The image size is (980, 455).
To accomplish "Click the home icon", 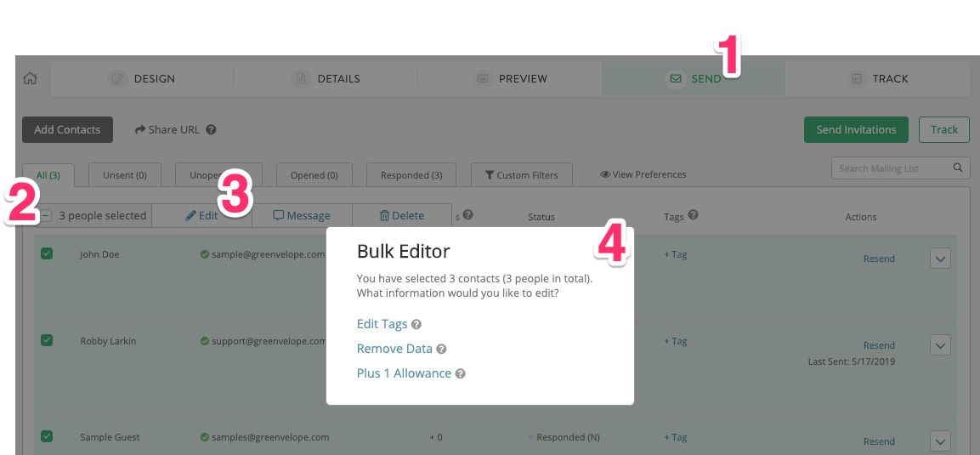I will [30, 78].
